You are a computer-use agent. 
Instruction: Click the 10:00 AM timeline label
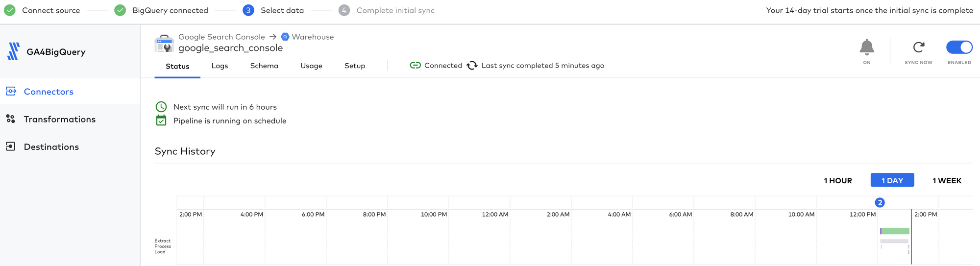[801, 215]
